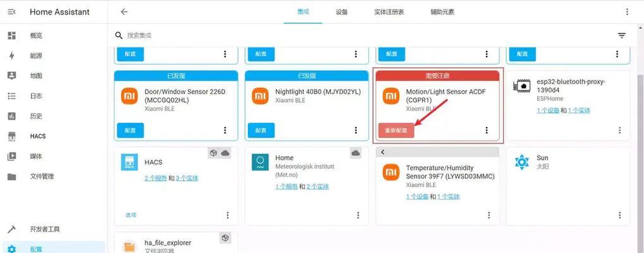Click the ESPHome chip icon
This screenshot has width=644, height=253.
pyautogui.click(x=521, y=86)
